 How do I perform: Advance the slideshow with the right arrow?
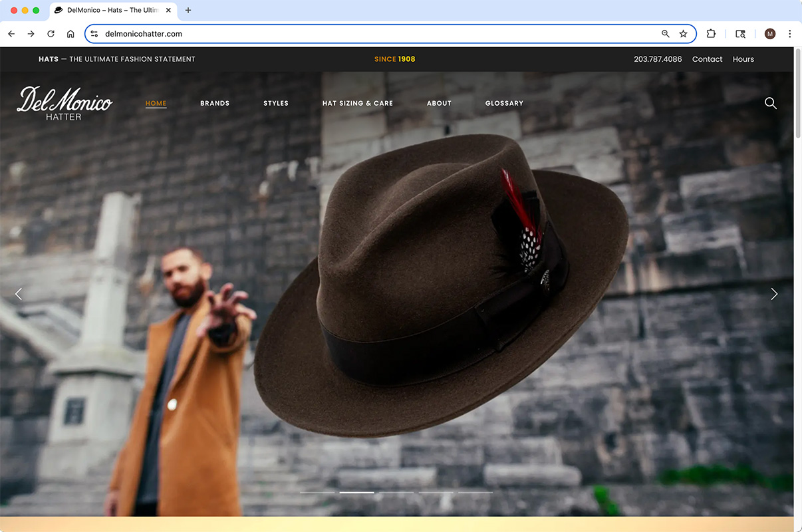(x=773, y=293)
